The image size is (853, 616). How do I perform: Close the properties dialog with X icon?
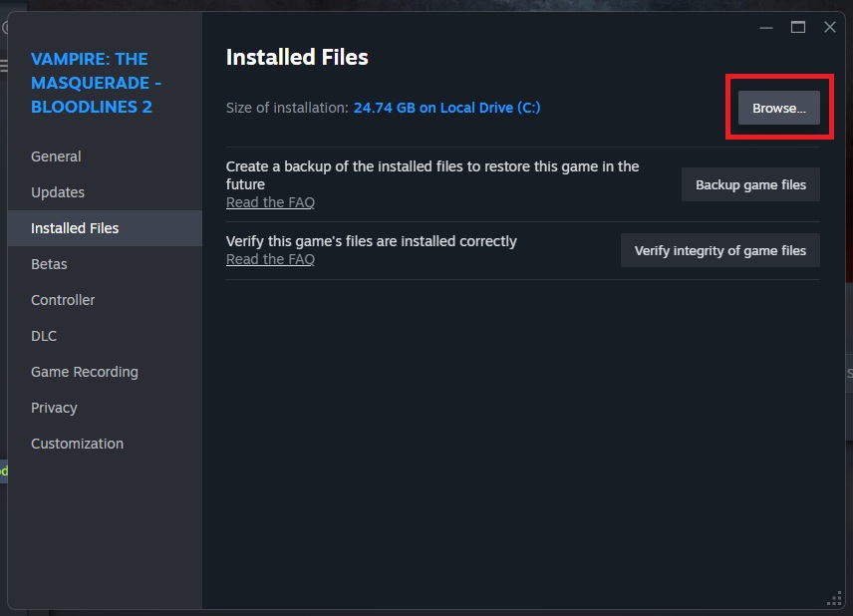click(829, 27)
